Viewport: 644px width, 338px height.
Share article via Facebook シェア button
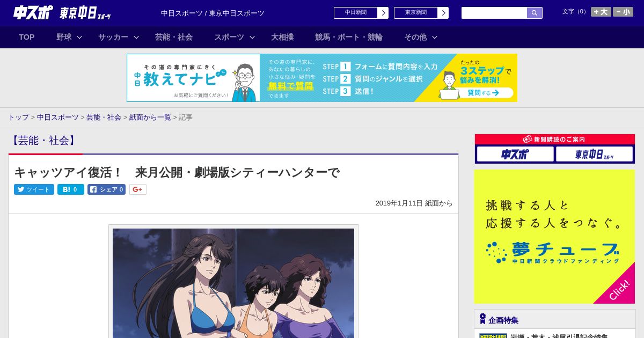pyautogui.click(x=106, y=189)
